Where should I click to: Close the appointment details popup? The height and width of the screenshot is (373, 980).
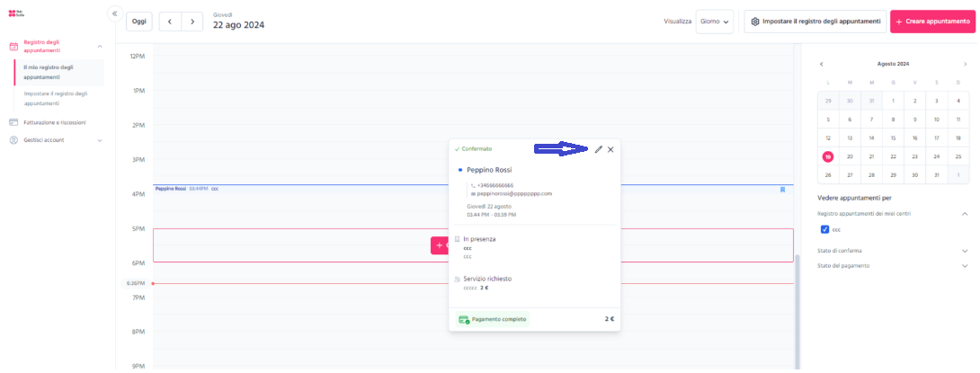(x=610, y=149)
